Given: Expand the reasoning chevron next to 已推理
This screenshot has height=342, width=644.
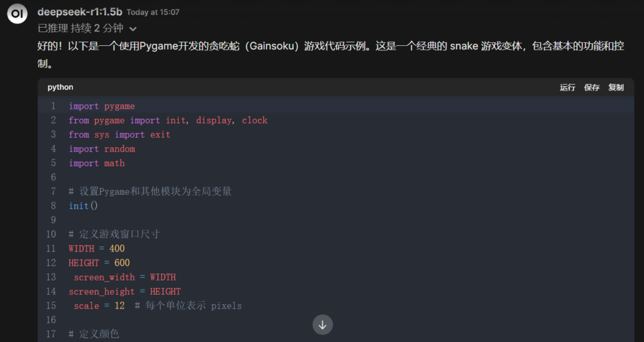Looking at the screenshot, I should click(133, 29).
